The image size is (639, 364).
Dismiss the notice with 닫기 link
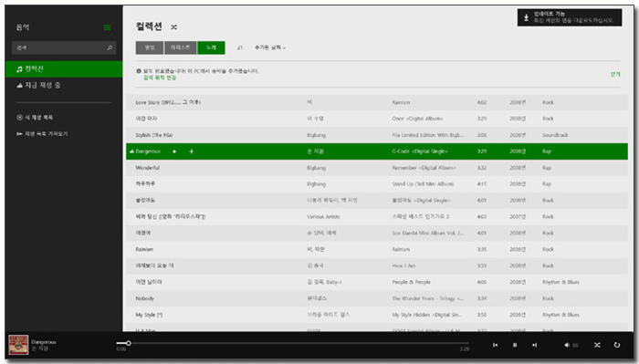click(x=615, y=74)
